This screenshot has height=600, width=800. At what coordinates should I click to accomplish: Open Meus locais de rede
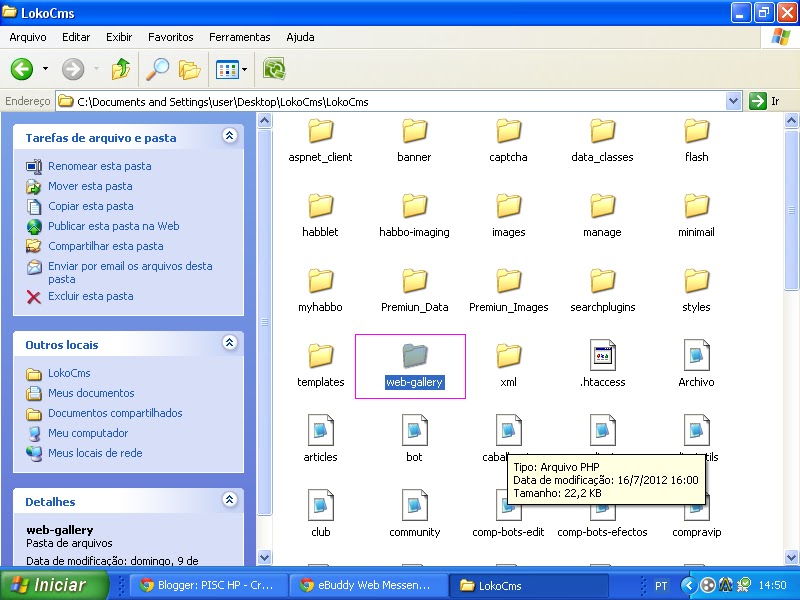coord(95,452)
